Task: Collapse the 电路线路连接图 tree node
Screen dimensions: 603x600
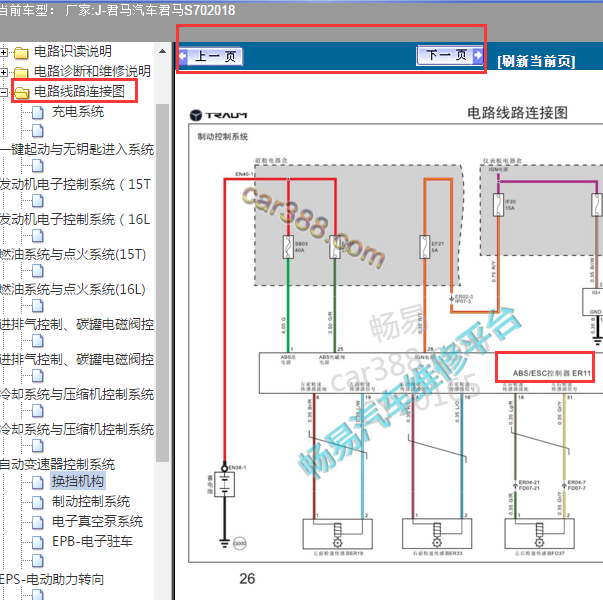Action: pyautogui.click(x=3, y=92)
